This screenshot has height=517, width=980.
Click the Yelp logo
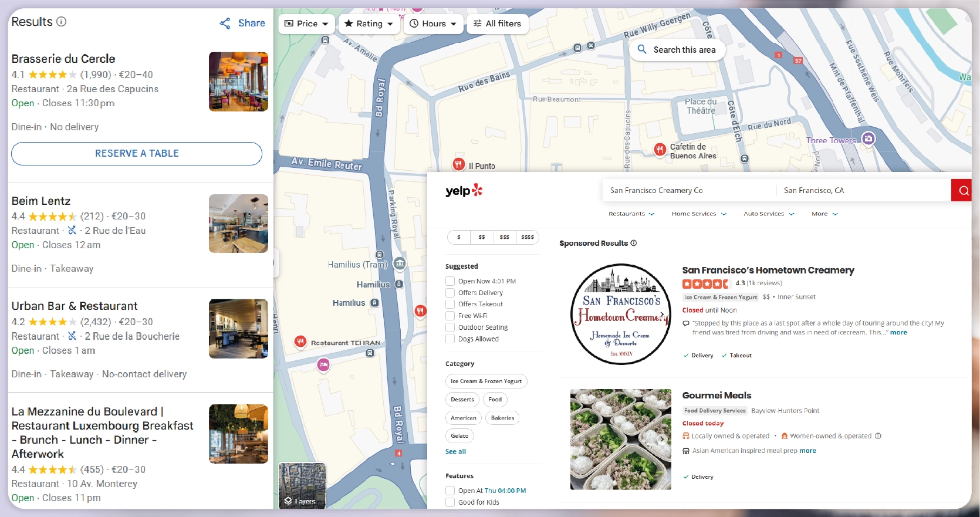pyautogui.click(x=464, y=191)
